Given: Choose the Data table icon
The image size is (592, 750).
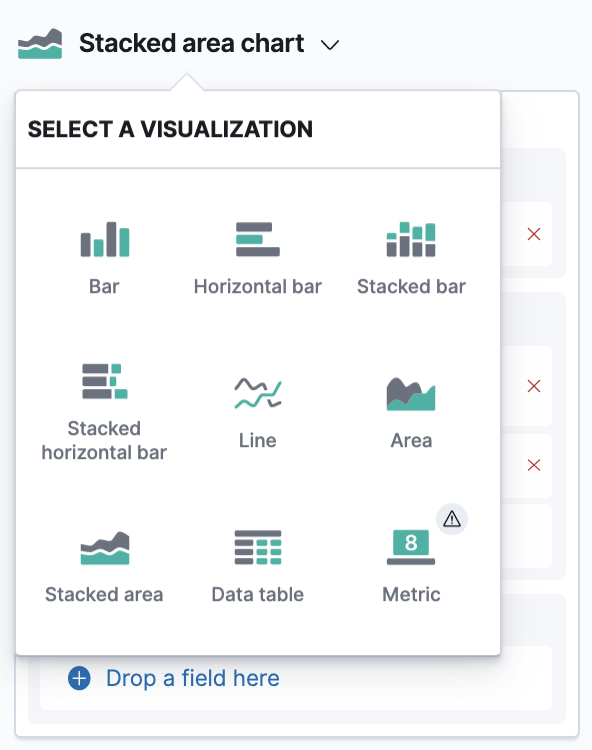Looking at the screenshot, I should click(x=258, y=548).
